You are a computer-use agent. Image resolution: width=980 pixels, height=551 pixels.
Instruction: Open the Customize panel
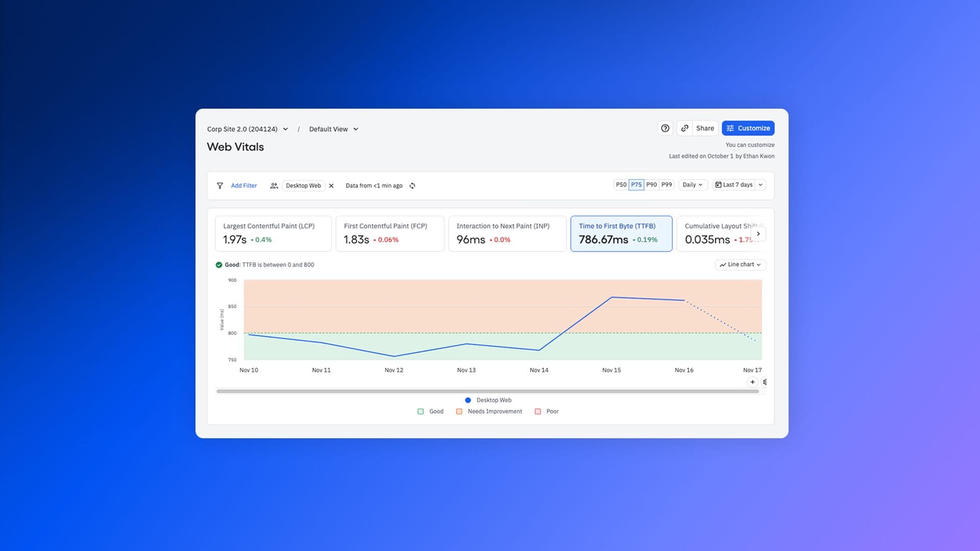click(748, 128)
